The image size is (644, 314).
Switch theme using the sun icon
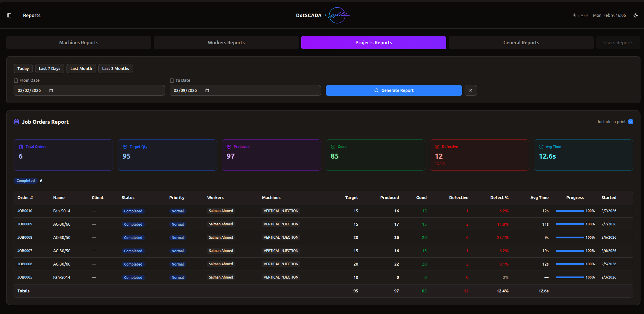coord(635,15)
